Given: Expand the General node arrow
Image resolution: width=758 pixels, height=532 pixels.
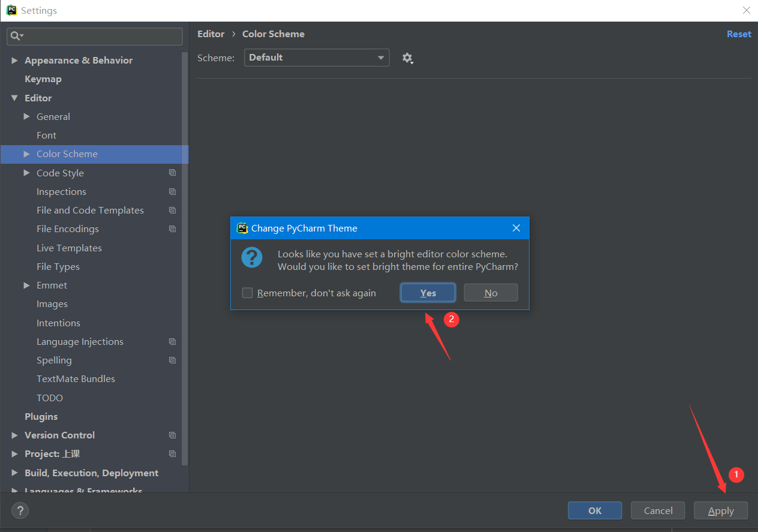Looking at the screenshot, I should click(x=26, y=116).
